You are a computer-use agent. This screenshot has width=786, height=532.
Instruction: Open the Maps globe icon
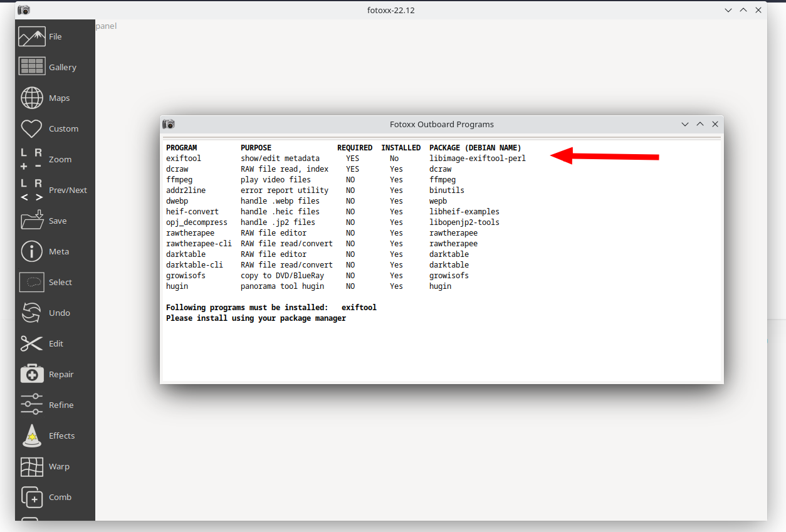[31, 98]
